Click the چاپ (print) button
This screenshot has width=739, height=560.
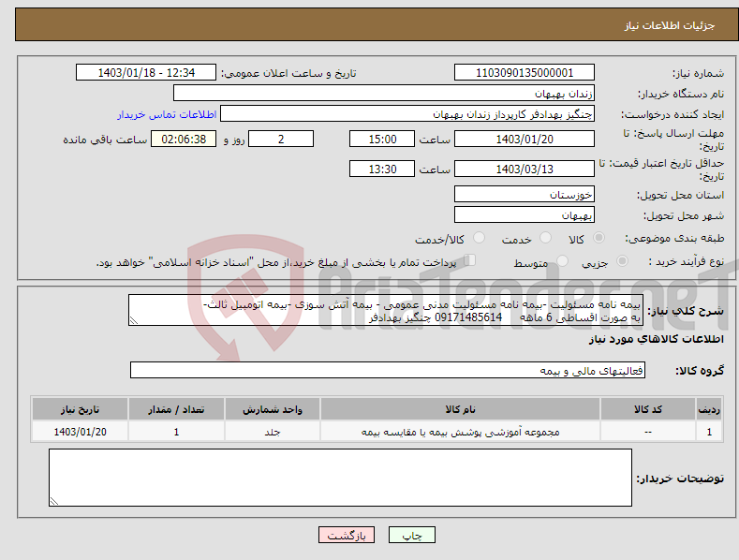(x=411, y=535)
